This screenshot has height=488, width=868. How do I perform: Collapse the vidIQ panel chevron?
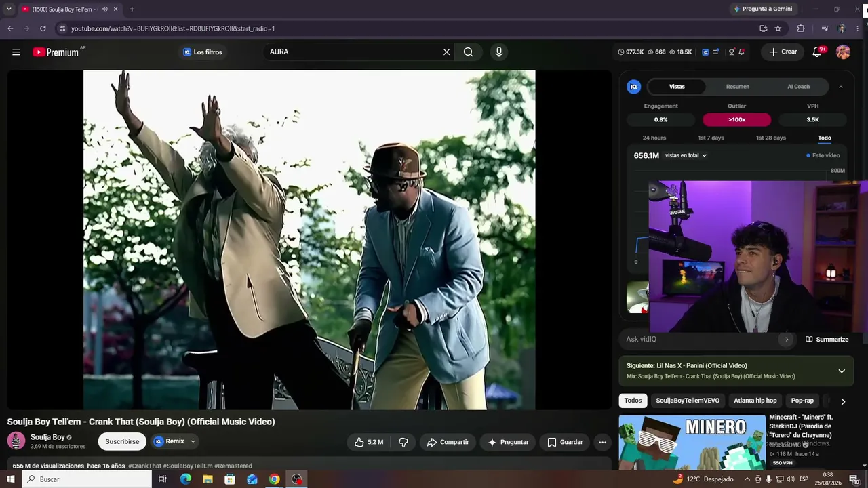(841, 87)
